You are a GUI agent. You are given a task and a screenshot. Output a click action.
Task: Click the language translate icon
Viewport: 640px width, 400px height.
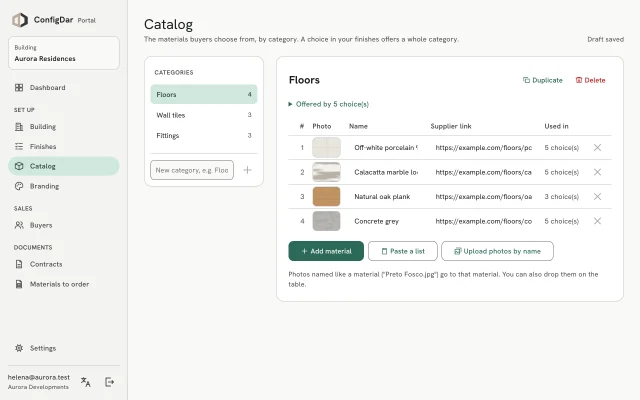tap(86, 382)
